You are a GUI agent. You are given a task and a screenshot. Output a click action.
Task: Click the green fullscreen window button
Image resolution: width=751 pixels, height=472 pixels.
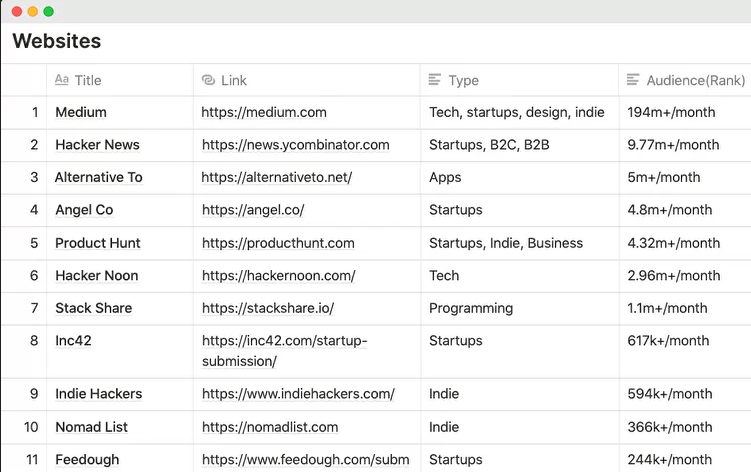coord(49,11)
